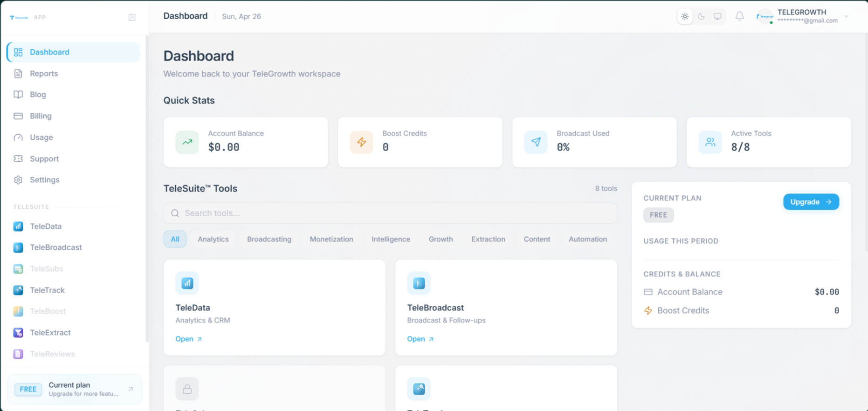The width and height of the screenshot is (868, 411).
Task: Click the FREE badge in sidebar footer
Action: [28, 389]
